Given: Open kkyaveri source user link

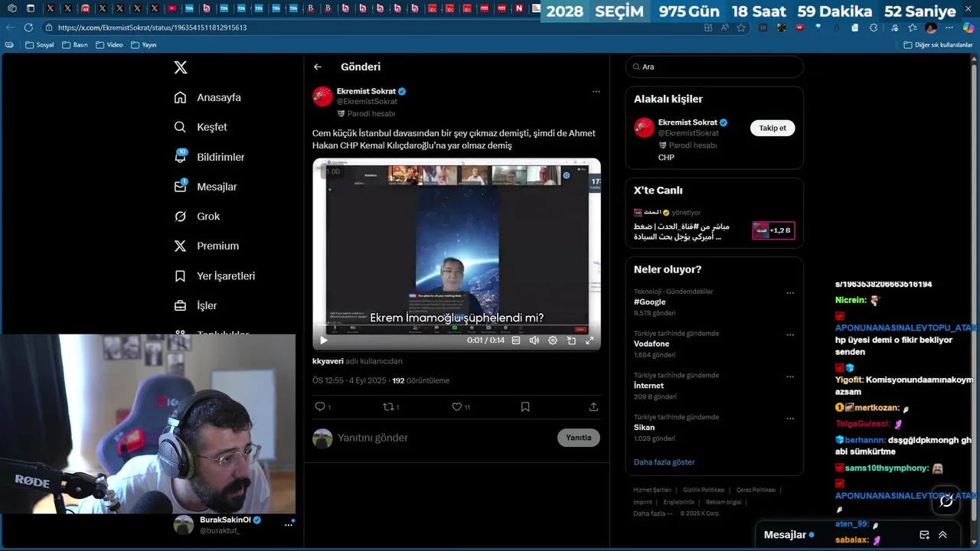Looking at the screenshot, I should point(328,361).
